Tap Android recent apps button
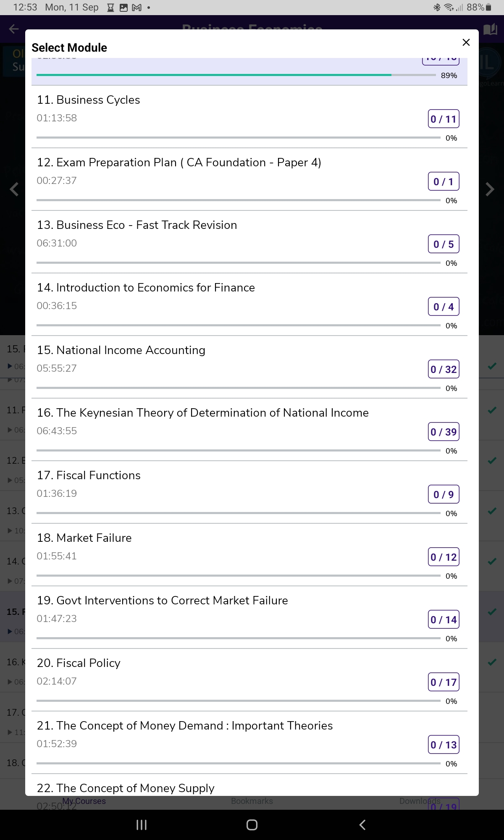 (x=142, y=825)
